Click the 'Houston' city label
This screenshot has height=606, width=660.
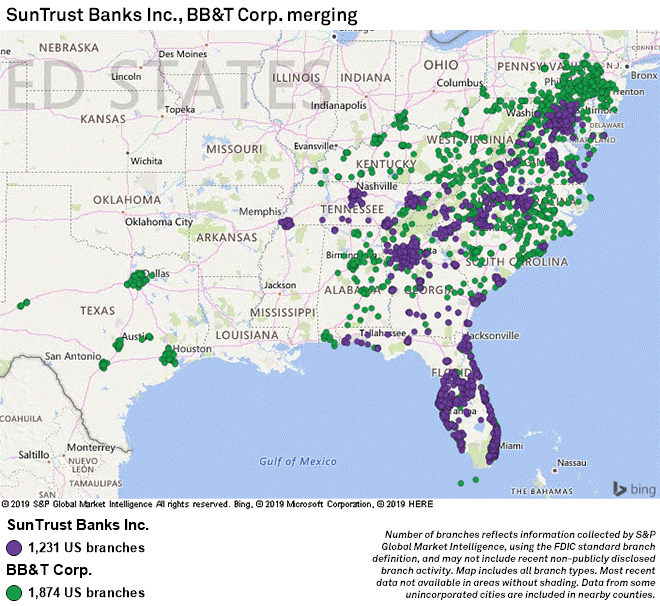click(192, 349)
